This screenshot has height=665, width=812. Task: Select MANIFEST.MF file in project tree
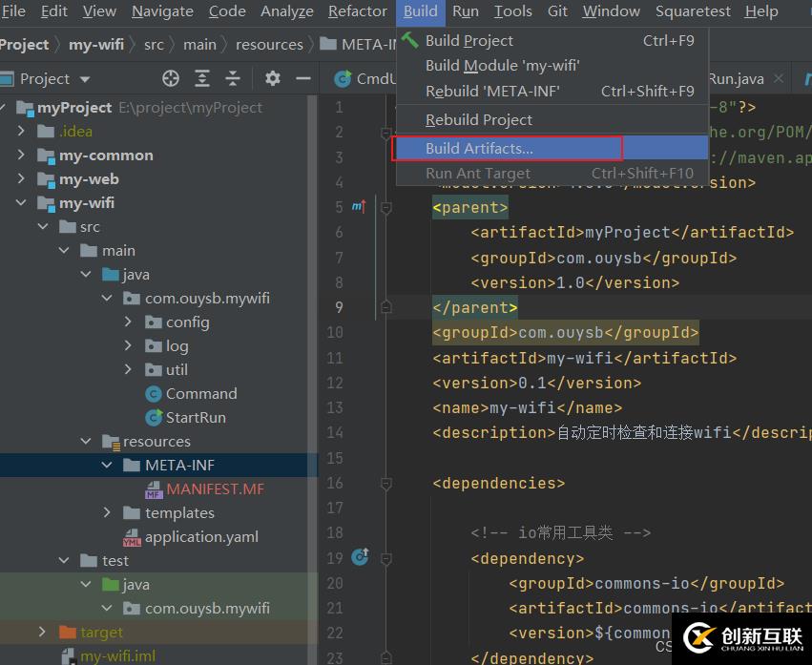[215, 488]
